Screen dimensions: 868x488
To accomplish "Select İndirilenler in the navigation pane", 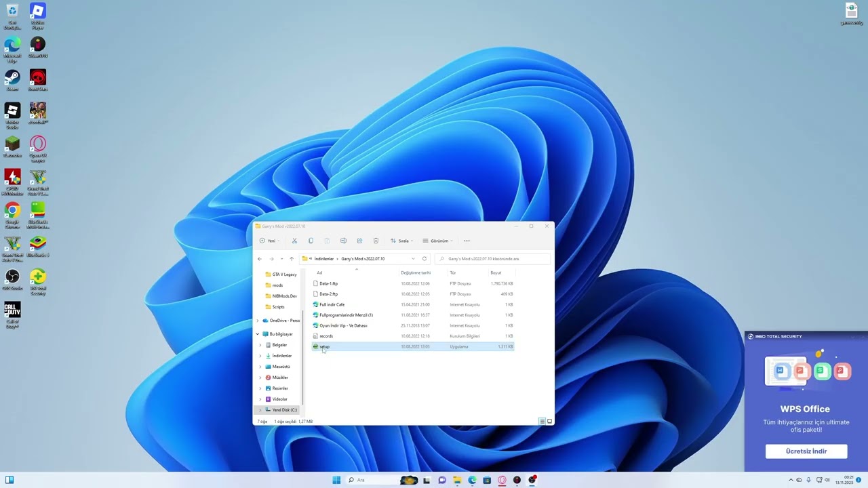I will point(281,356).
